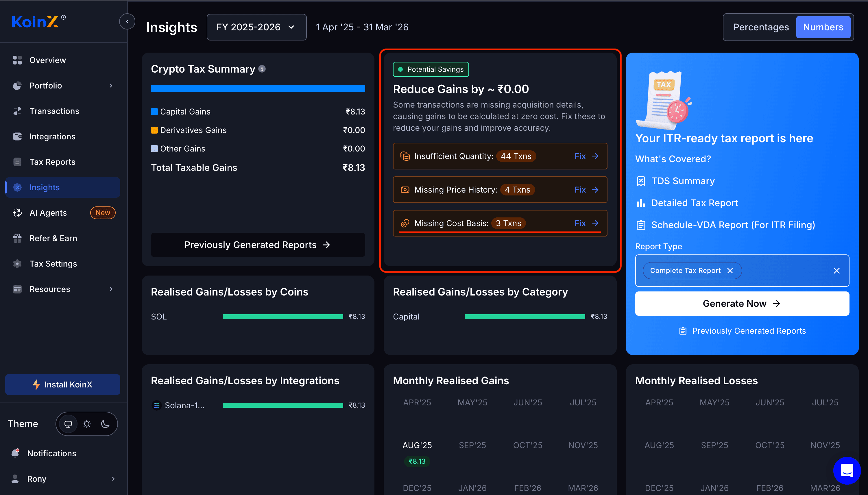Clear all selected report types

tap(836, 271)
